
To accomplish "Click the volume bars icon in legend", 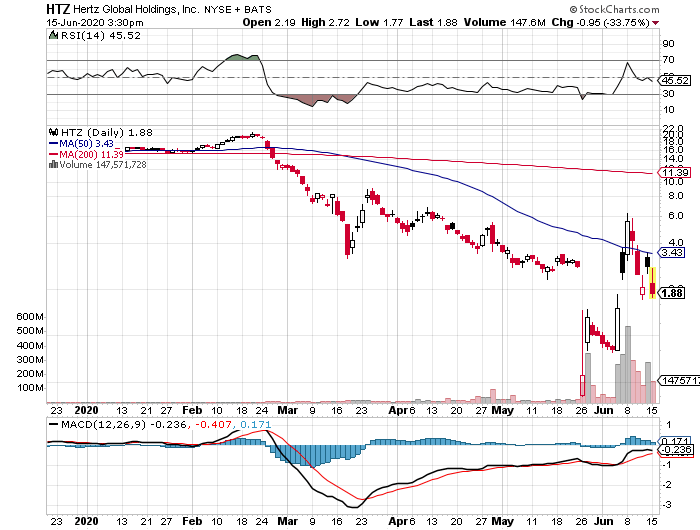I will click(x=53, y=164).
